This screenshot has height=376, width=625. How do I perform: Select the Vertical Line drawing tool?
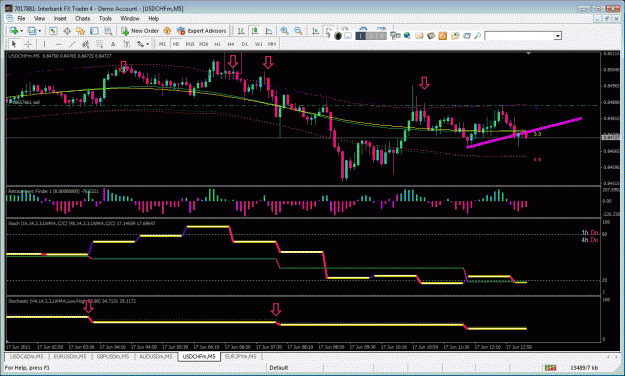click(x=45, y=44)
